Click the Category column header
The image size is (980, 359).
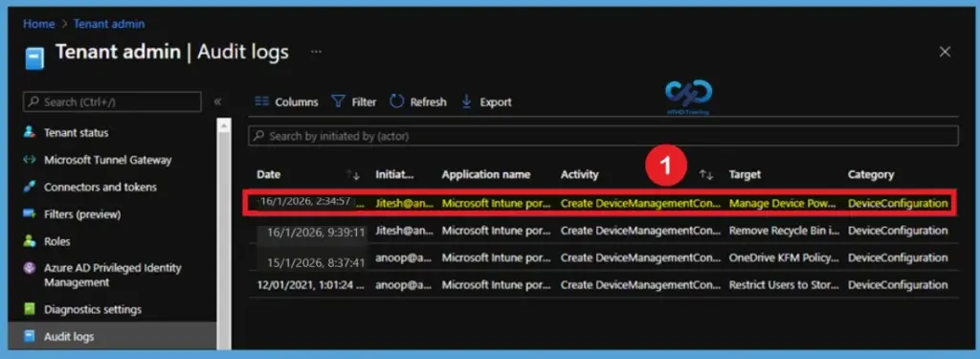click(x=871, y=175)
